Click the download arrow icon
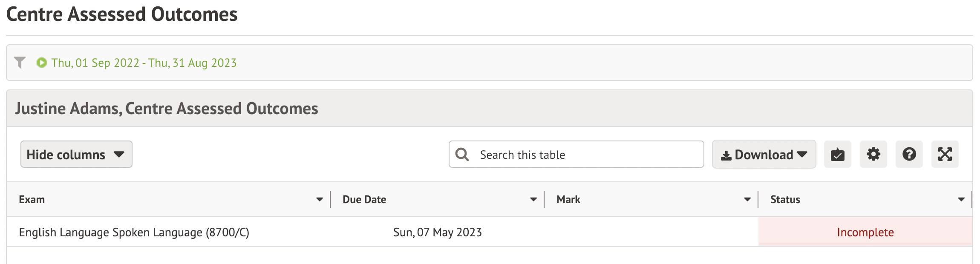This screenshot has width=980, height=264. [x=726, y=155]
